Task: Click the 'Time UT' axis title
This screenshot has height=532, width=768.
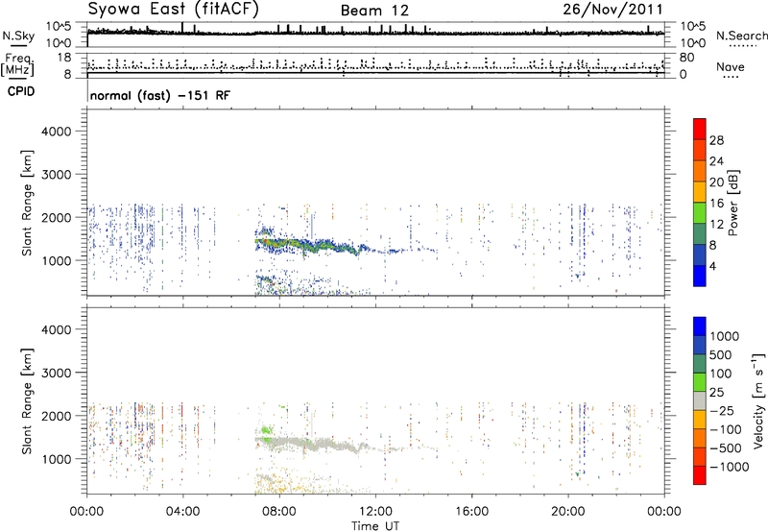Action: pos(375,526)
